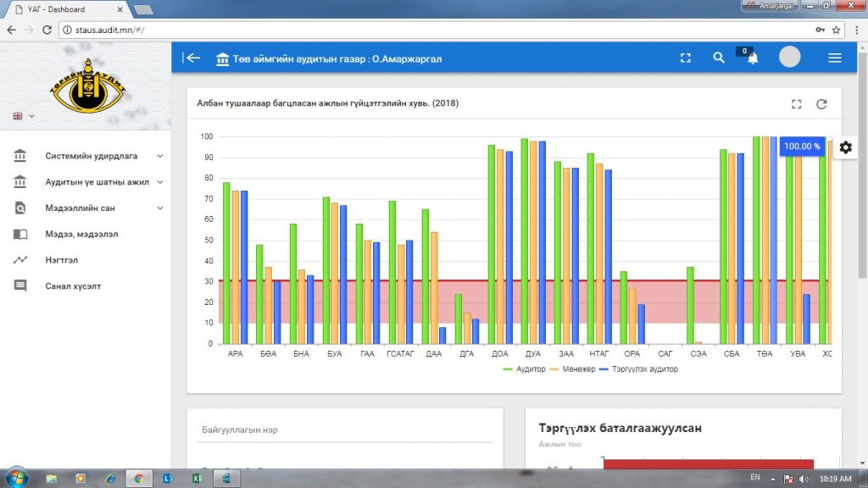Toggle the Тэргүүлэх аудитор series in the legend
The image size is (868, 488).
coord(638,369)
